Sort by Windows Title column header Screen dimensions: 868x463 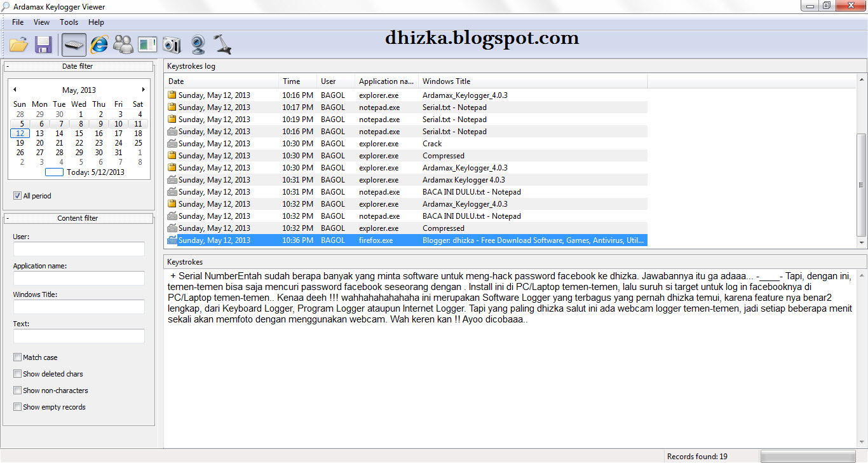(x=532, y=81)
